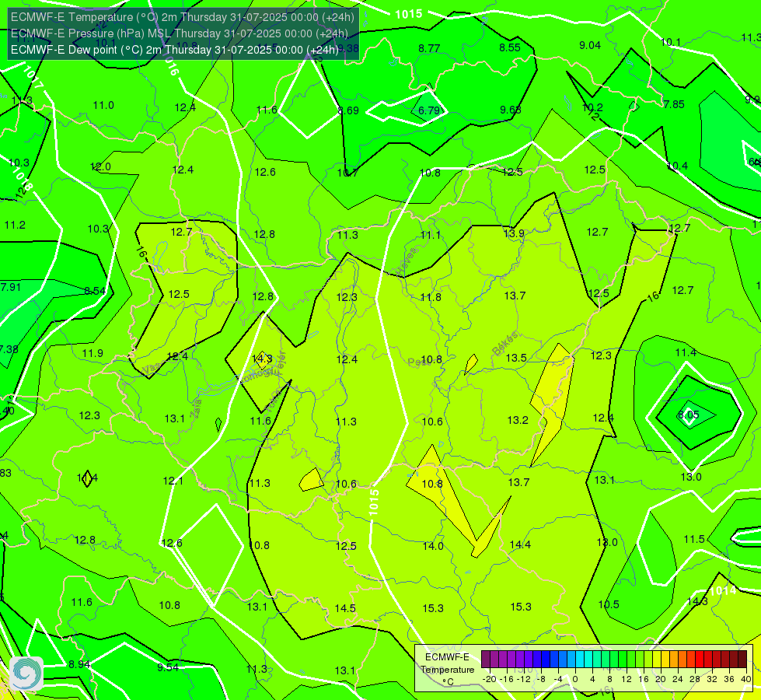Click the 40 label on legend scale

coord(746,679)
